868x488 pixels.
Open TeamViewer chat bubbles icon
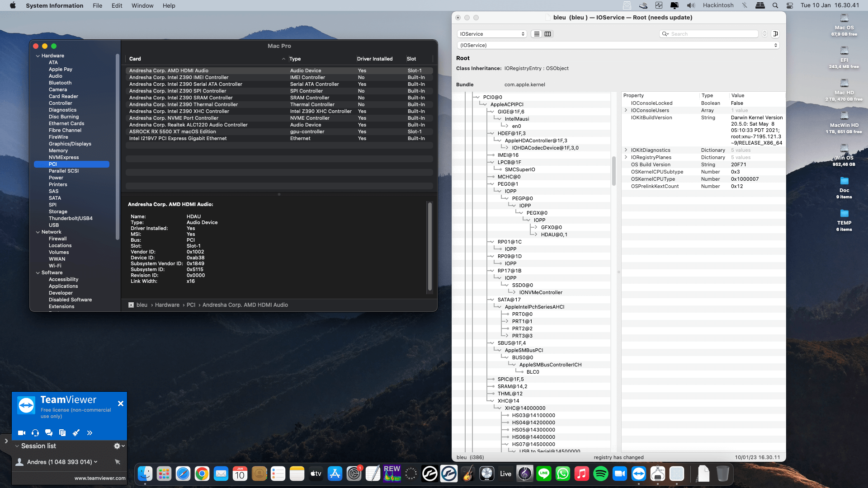pyautogui.click(x=49, y=433)
